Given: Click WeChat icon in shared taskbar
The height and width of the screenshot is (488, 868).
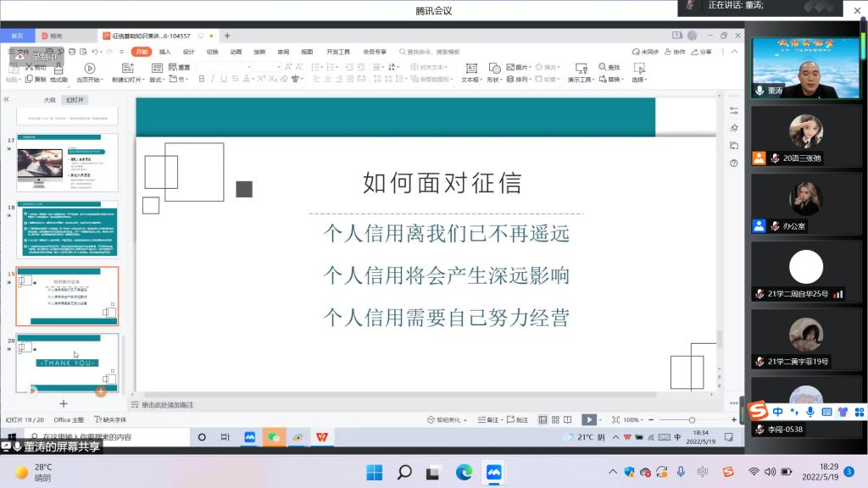Looking at the screenshot, I should [274, 437].
